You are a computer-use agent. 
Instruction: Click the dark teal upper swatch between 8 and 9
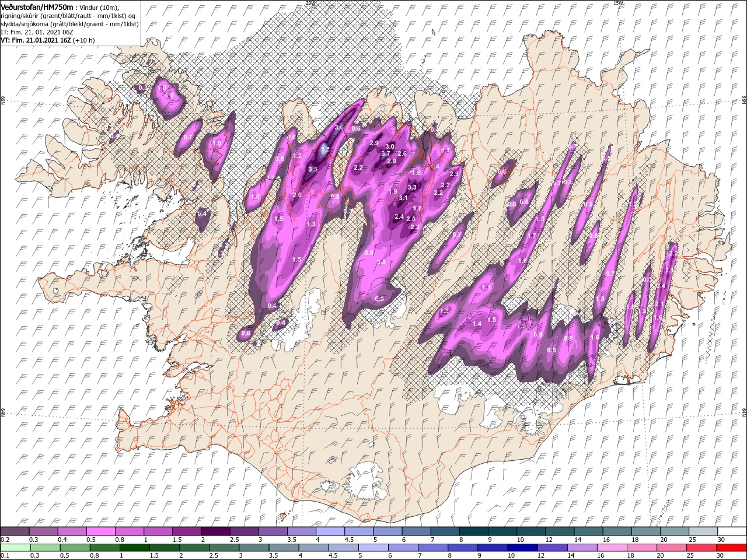(x=473, y=531)
